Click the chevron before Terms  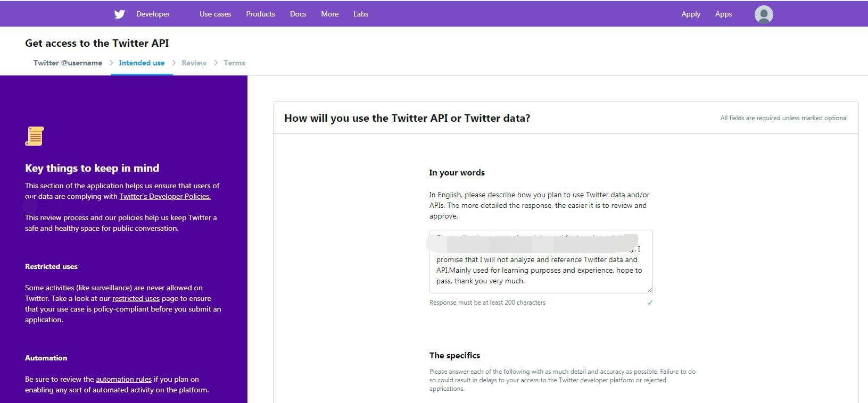(x=216, y=63)
